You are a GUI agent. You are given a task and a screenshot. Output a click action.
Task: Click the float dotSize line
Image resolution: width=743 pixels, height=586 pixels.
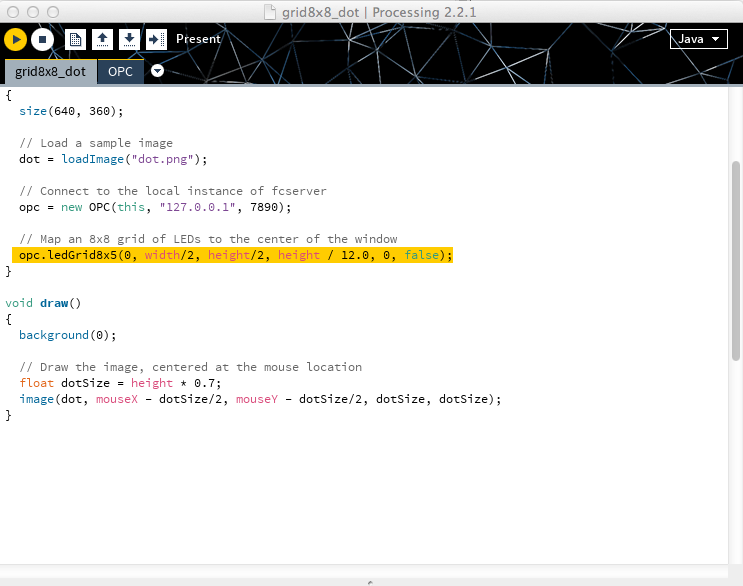pos(120,383)
